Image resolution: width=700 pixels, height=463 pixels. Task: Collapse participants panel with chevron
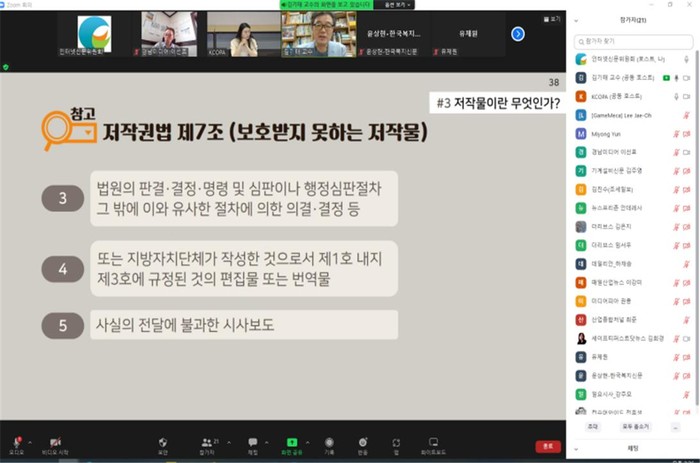click(574, 18)
